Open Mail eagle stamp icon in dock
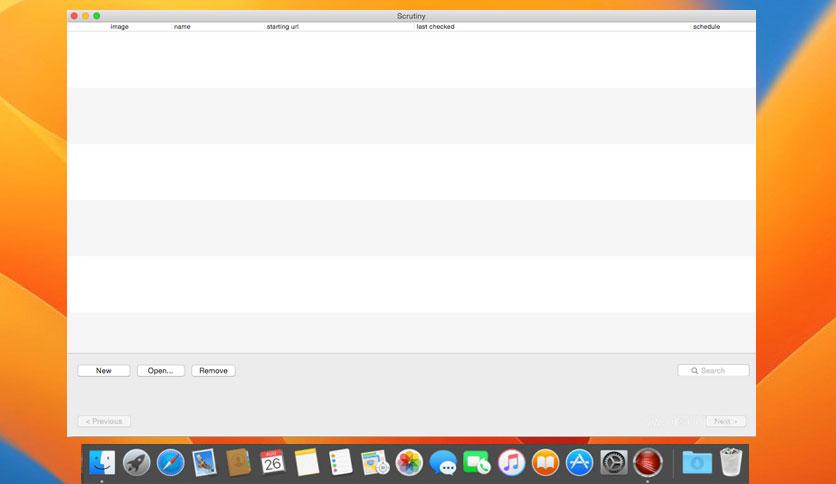Image resolution: width=836 pixels, height=484 pixels. 204,462
